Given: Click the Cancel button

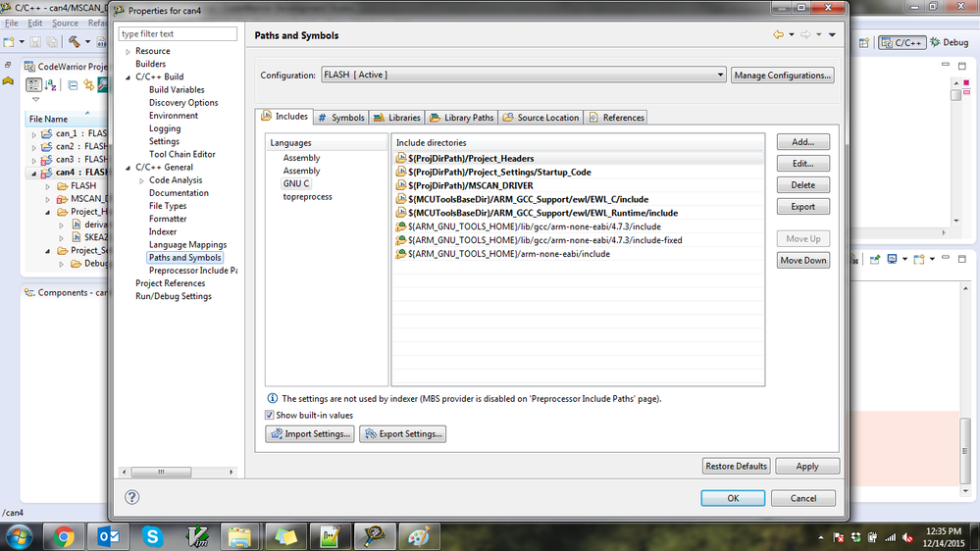Looking at the screenshot, I should point(803,498).
